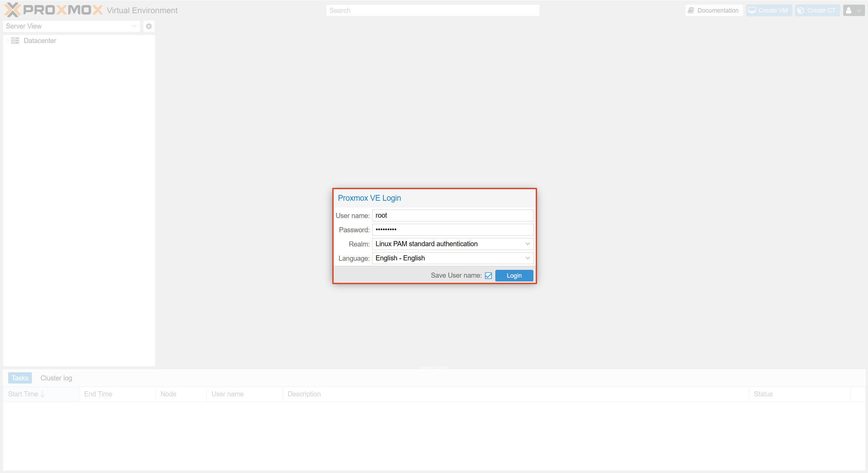Click the Create CT button
The height and width of the screenshot is (473, 868).
coord(817,11)
